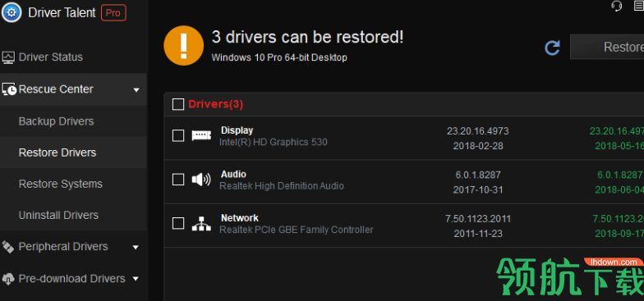Open Uninstall Drivers page
This screenshot has width=644, height=301.
pyautogui.click(x=59, y=215)
